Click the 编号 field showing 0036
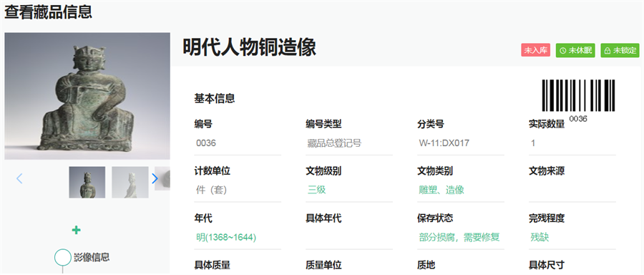 [238, 143]
